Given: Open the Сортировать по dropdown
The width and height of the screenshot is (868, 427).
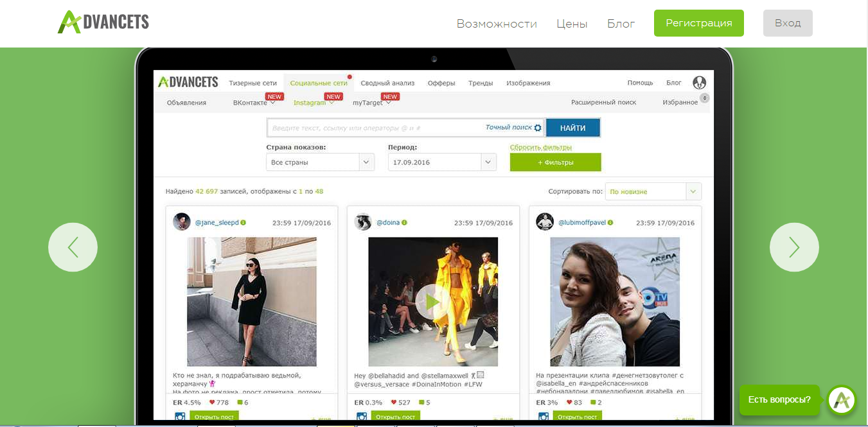Looking at the screenshot, I should [x=653, y=191].
